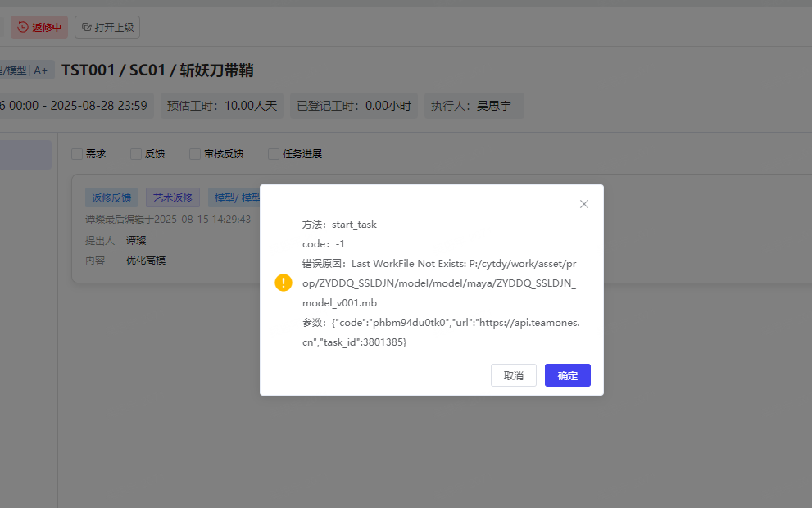Select the 艺术返修 tag
Image resolution: width=812 pixels, height=508 pixels.
(173, 197)
